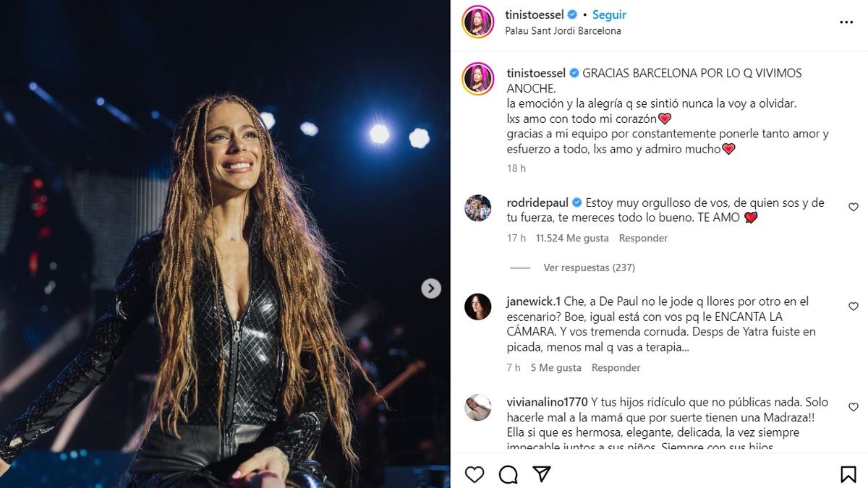
Task: Reply to janewick.1's comment
Action: (x=616, y=367)
